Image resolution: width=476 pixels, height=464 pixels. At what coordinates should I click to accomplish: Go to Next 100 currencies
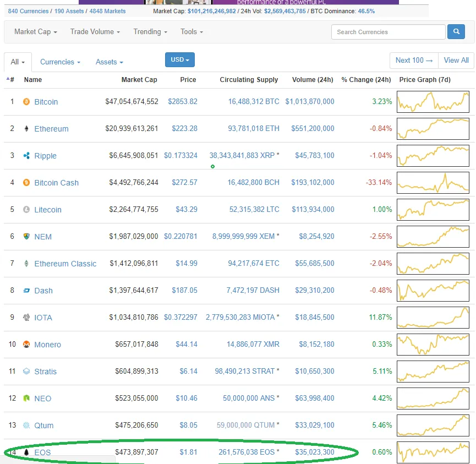point(414,60)
